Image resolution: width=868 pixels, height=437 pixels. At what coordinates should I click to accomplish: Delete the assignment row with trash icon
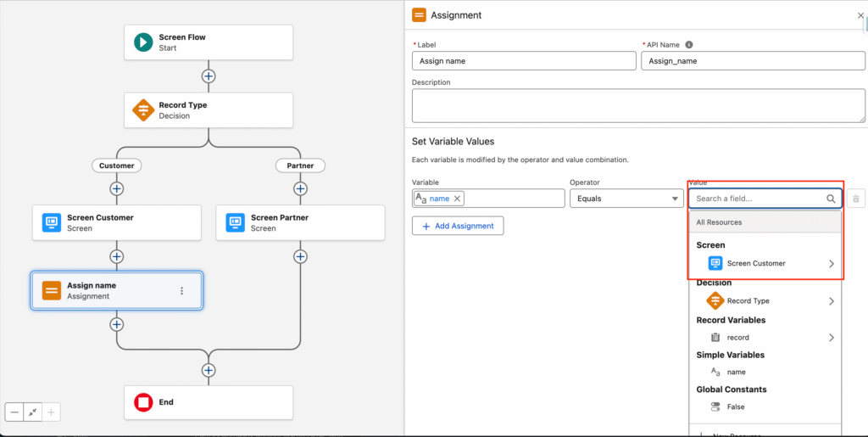point(855,199)
